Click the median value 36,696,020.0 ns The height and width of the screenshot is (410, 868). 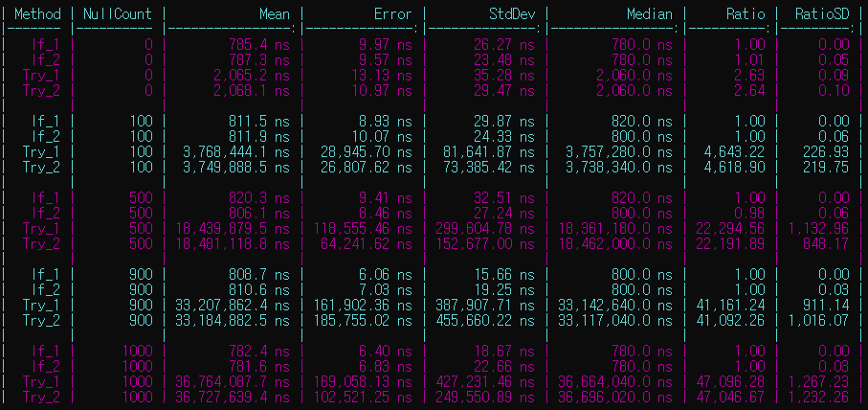click(x=615, y=397)
